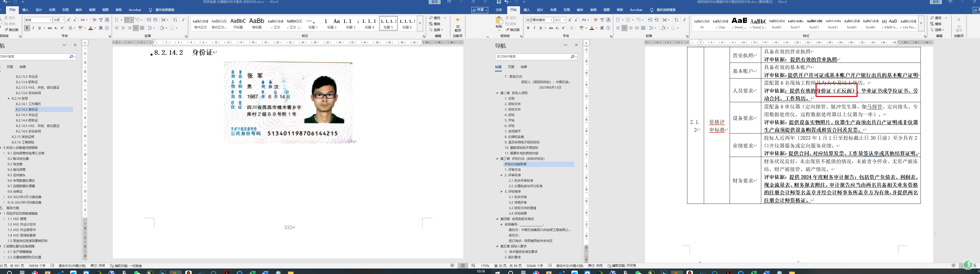
Task: Toggle Underline in the 投标文件.docx window
Action: [39, 28]
